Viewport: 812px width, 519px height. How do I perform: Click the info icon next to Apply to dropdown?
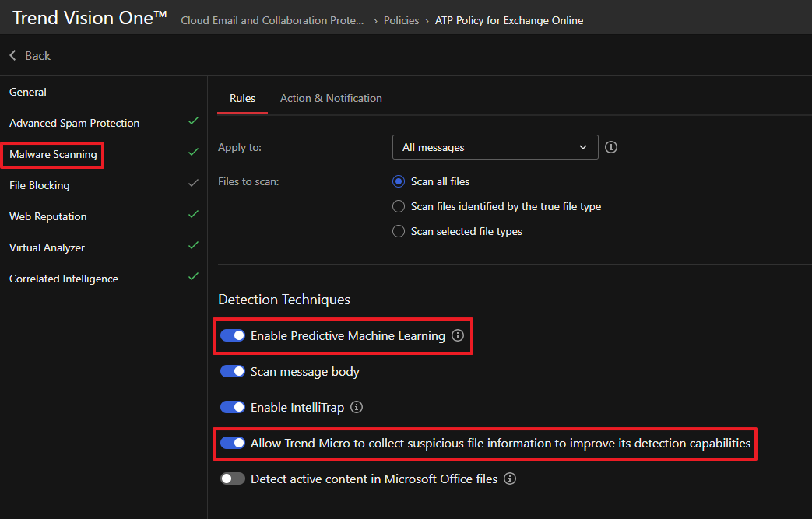(x=611, y=147)
